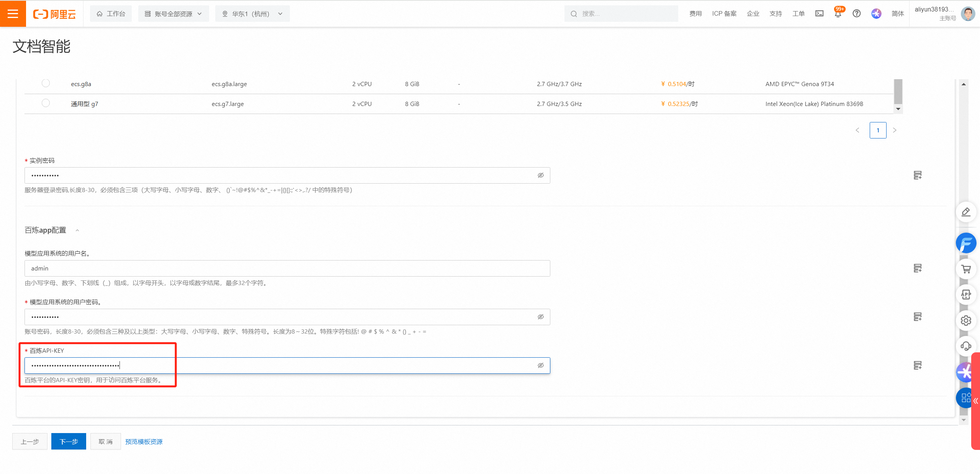Click the 下一步 button
The image size is (980, 474).
[x=69, y=441]
